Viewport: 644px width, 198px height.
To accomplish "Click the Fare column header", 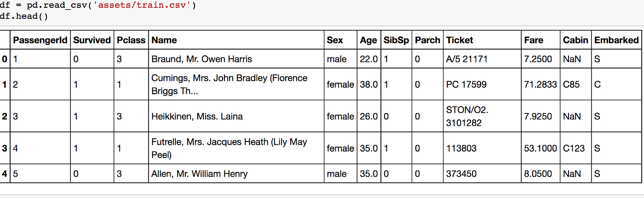I will pos(534,40).
